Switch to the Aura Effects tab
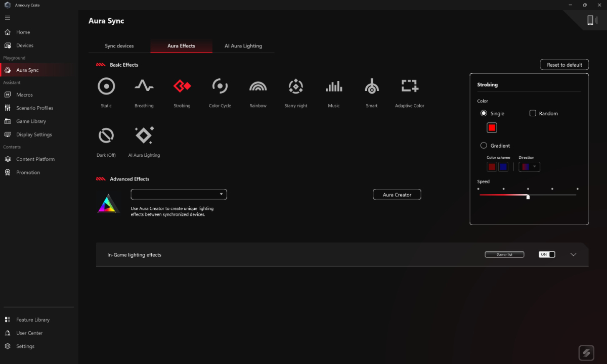 click(x=181, y=46)
